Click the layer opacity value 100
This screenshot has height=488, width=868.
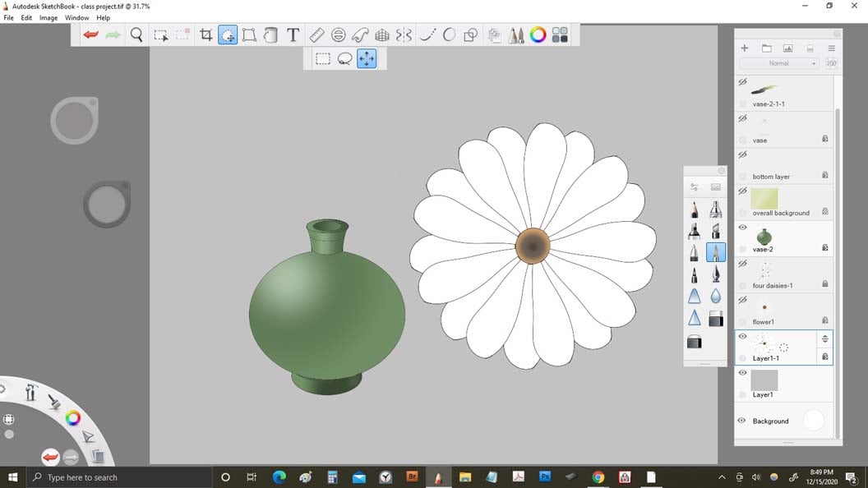(831, 63)
